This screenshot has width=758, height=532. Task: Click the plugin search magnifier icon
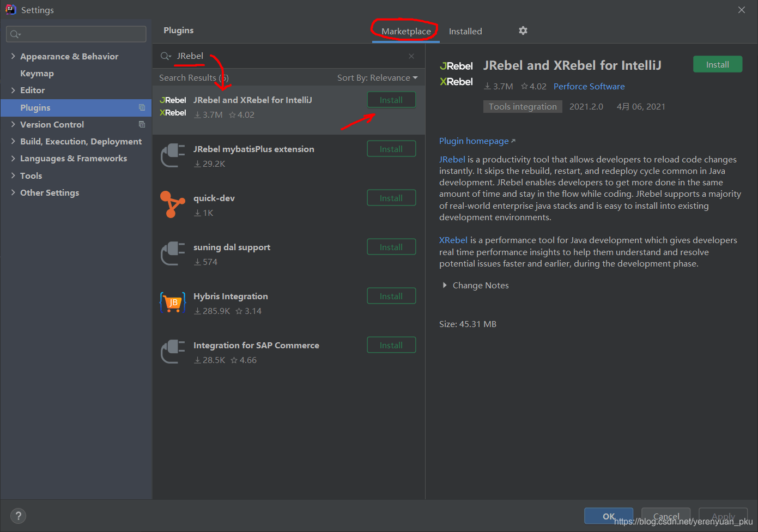pos(166,56)
